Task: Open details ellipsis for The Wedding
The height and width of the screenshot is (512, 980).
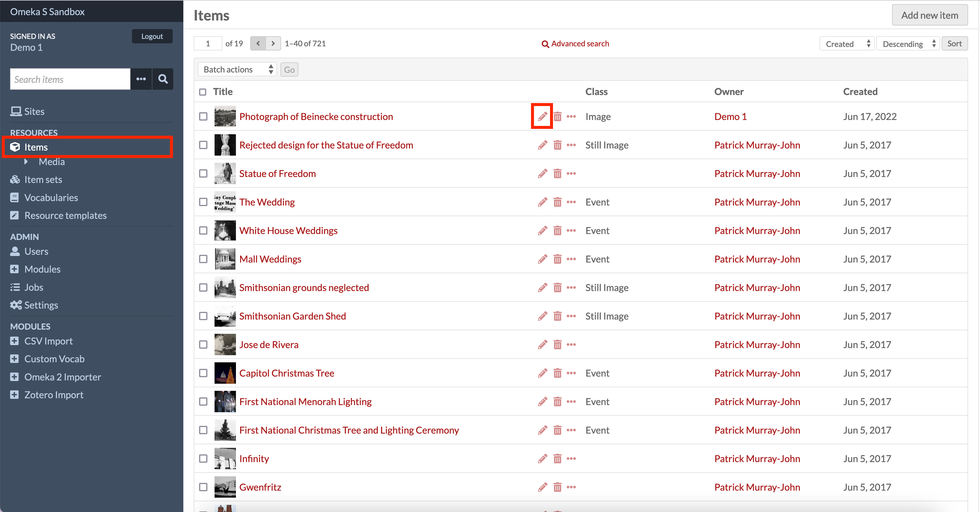Action: click(x=571, y=202)
